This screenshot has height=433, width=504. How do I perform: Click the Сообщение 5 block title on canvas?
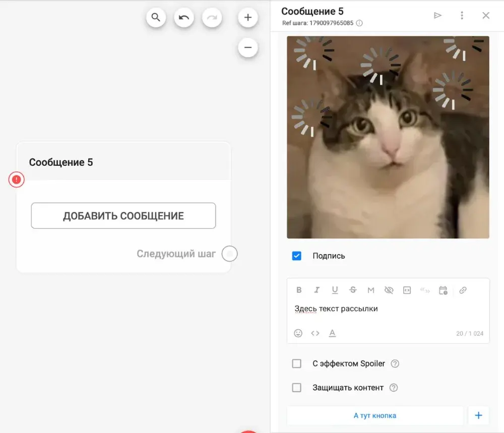tap(61, 162)
